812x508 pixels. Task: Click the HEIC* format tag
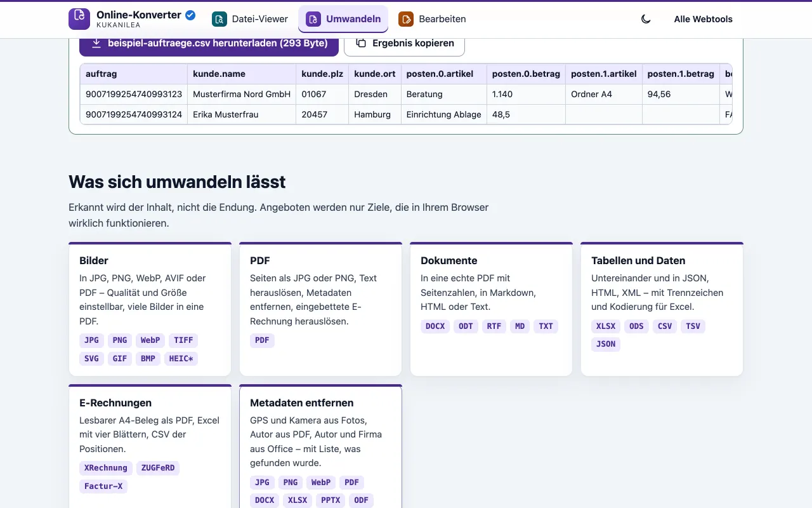pos(181,359)
